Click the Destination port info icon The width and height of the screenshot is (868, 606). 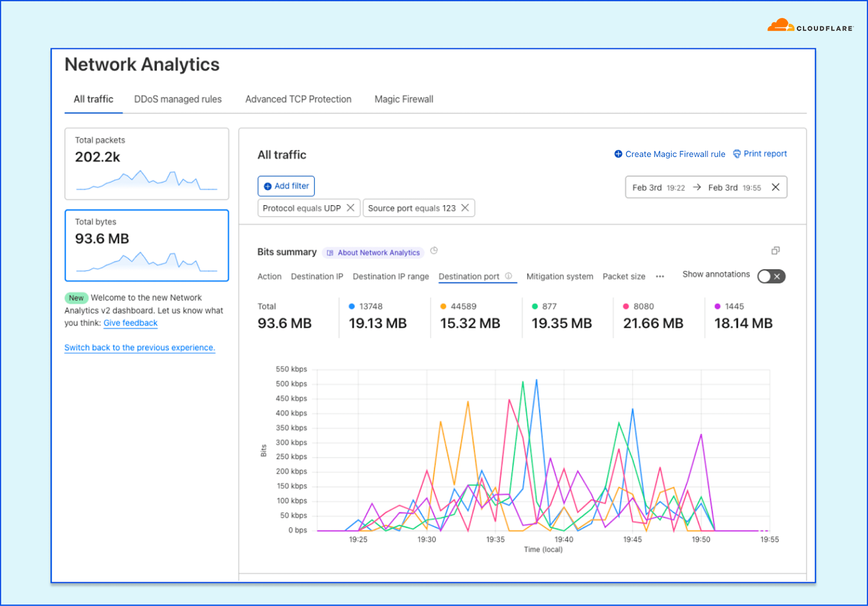click(x=508, y=276)
